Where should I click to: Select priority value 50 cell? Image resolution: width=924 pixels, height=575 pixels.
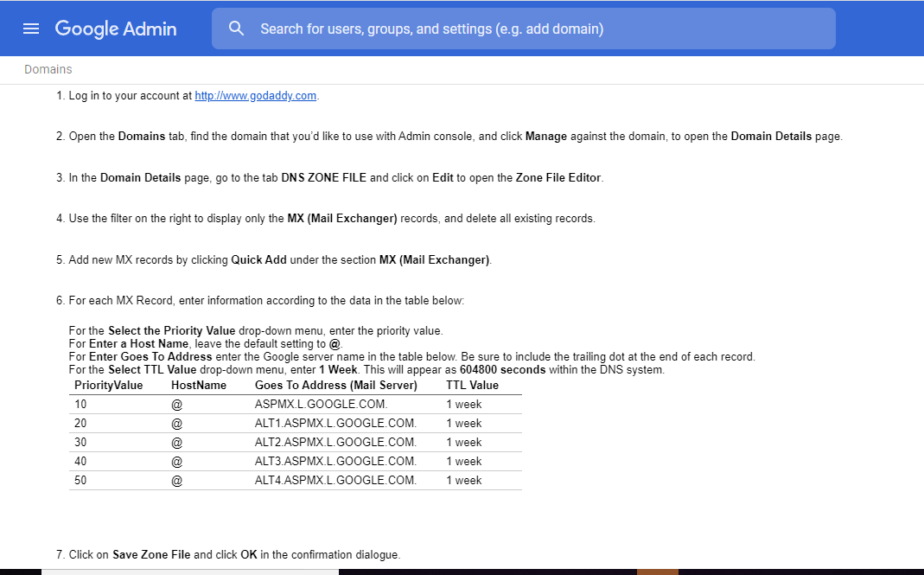point(80,480)
